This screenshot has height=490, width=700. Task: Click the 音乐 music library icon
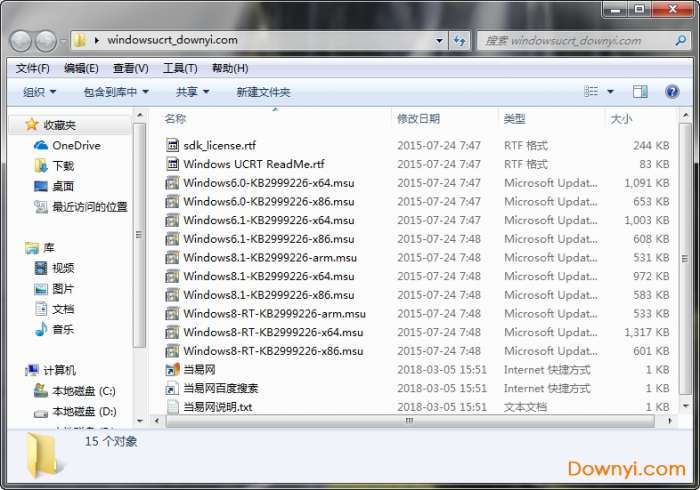coord(41,329)
